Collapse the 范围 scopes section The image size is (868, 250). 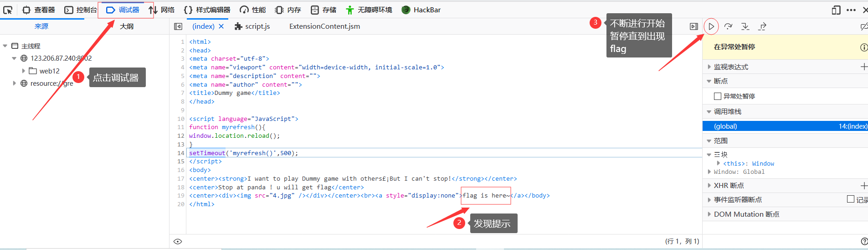point(709,141)
